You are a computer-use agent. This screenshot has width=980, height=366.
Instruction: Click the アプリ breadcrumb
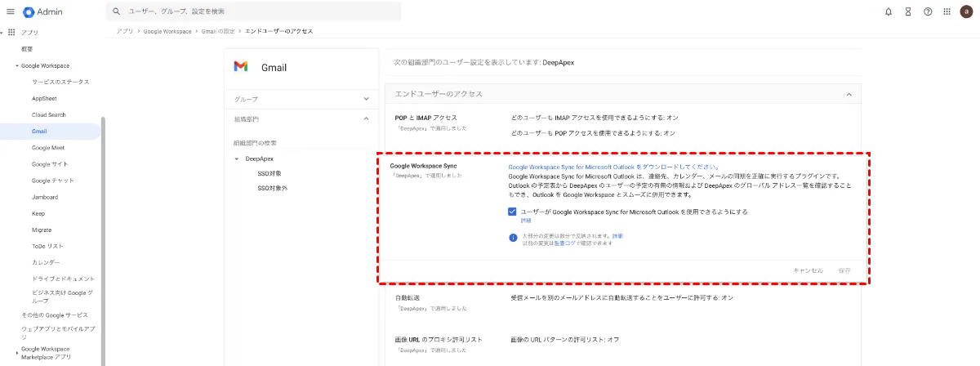pos(125,30)
